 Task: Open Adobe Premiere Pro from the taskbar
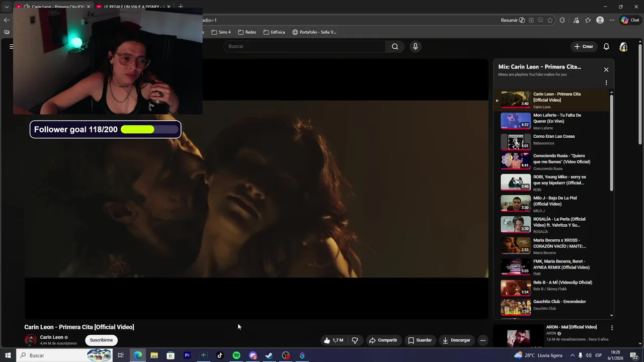(x=187, y=355)
